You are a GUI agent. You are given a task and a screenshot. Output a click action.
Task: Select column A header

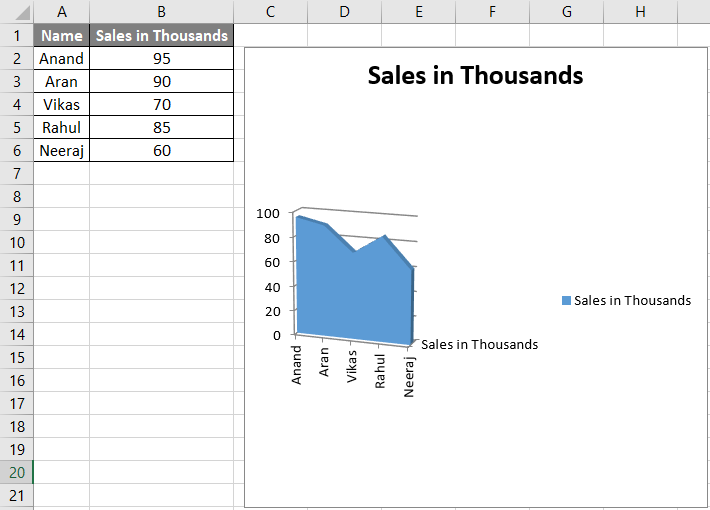pyautogui.click(x=62, y=11)
